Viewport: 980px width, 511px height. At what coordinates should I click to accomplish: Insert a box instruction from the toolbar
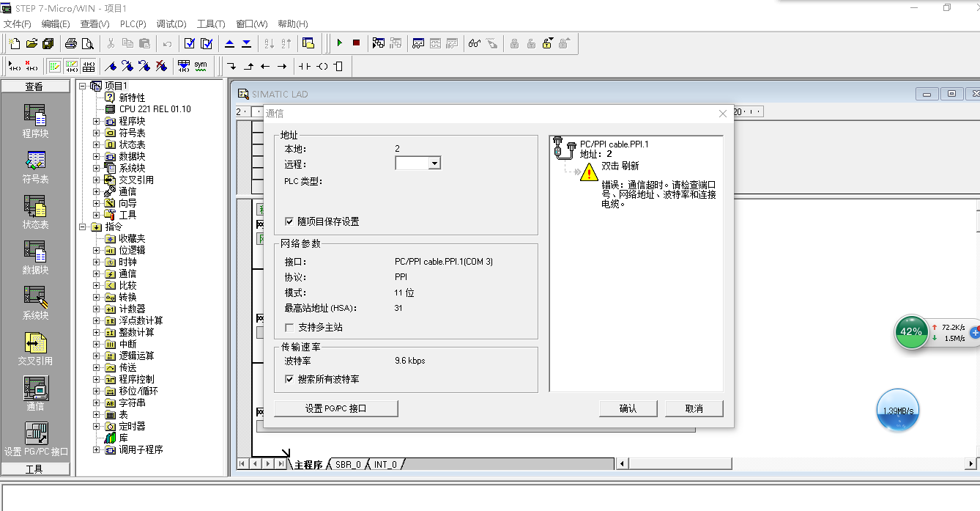pyautogui.click(x=338, y=66)
